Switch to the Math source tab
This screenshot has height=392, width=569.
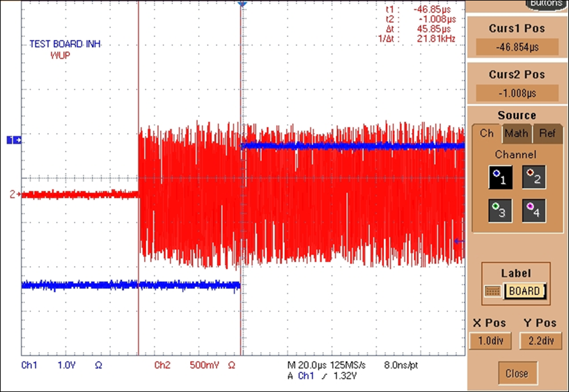pyautogui.click(x=516, y=134)
